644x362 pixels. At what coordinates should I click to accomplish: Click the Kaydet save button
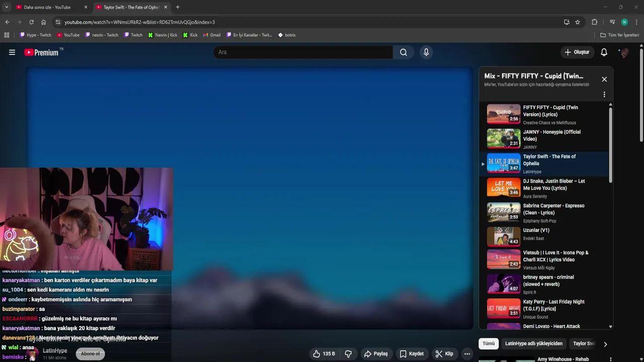(412, 354)
